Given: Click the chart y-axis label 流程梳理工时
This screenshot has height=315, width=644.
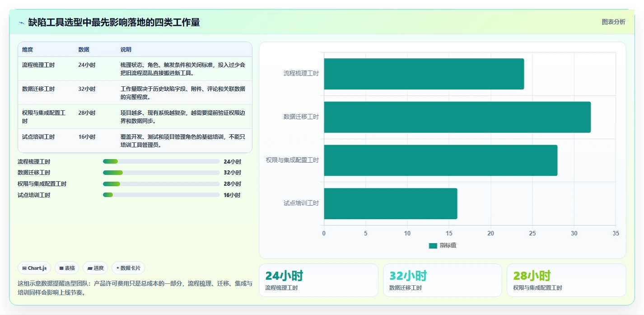Looking at the screenshot, I should (301, 73).
